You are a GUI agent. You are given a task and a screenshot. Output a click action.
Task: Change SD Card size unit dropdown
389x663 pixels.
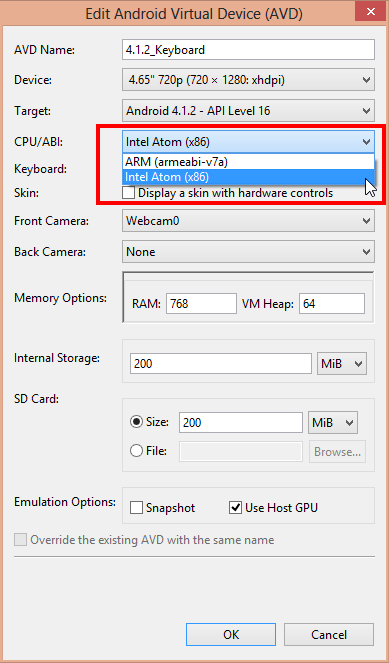point(333,422)
